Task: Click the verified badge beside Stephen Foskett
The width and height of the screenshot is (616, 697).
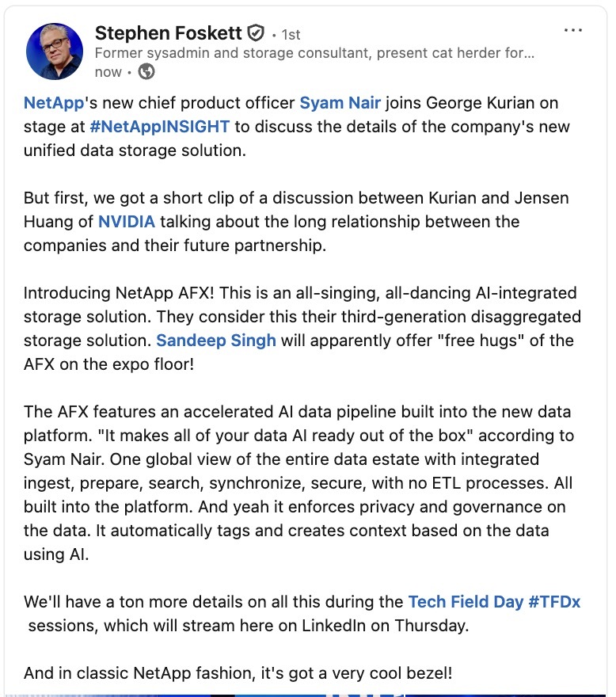Action: (255, 33)
